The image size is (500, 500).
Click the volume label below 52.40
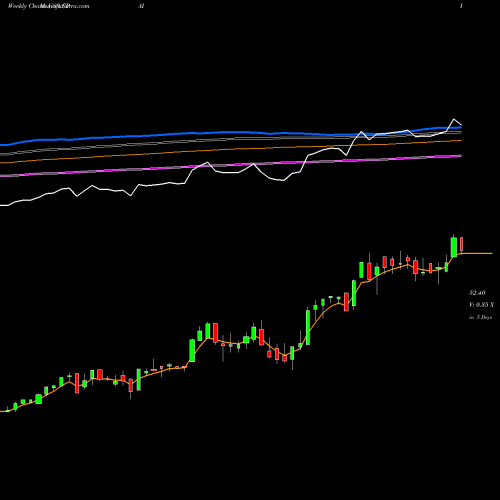pos(481,305)
